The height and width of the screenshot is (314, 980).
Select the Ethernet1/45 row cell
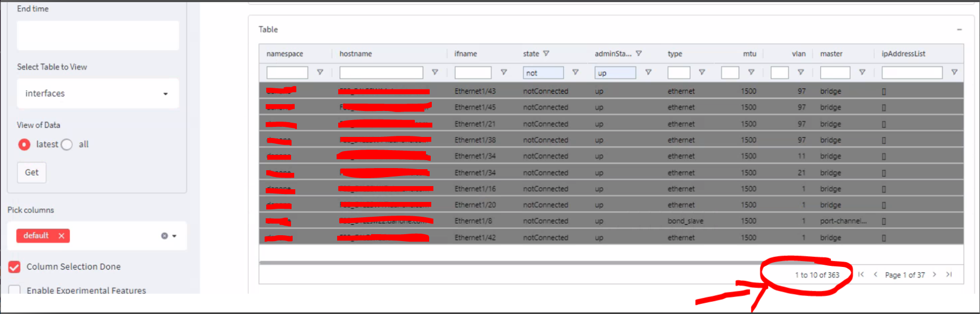click(x=475, y=107)
